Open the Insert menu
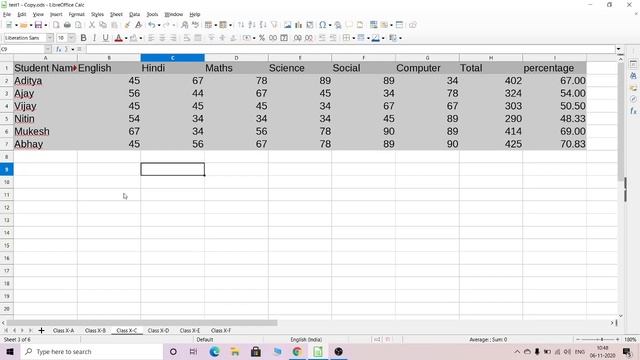640x360 pixels. point(56,14)
